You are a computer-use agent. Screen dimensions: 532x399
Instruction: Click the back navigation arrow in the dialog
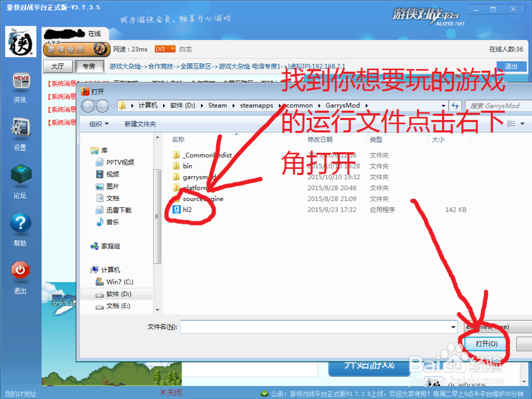click(88, 105)
